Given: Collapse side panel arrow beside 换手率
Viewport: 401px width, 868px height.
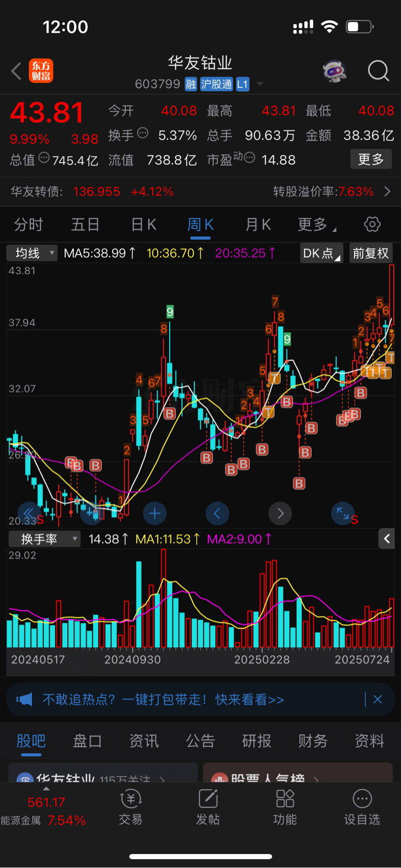Looking at the screenshot, I should (386, 539).
